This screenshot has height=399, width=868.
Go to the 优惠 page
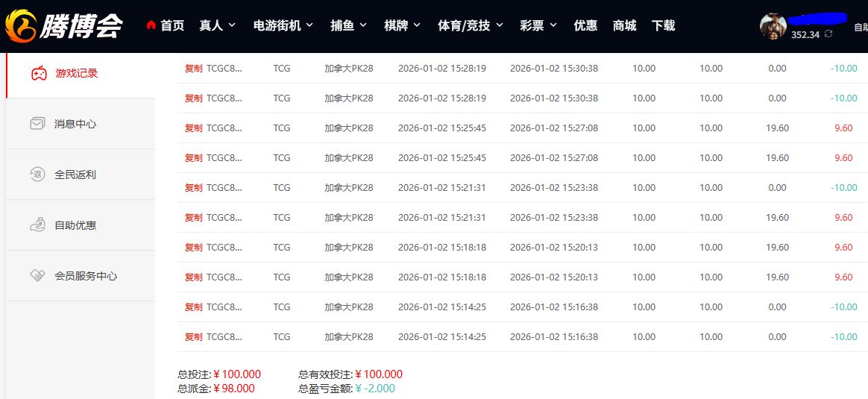[585, 25]
